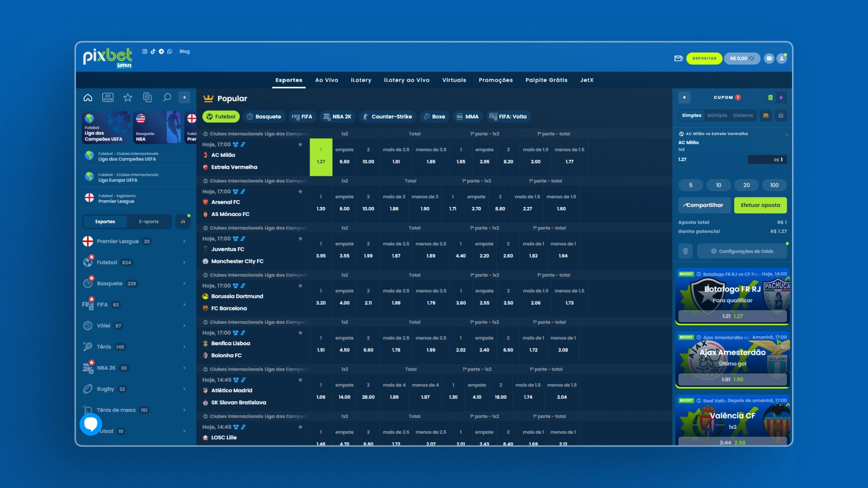Open the Promoções tab

496,80
